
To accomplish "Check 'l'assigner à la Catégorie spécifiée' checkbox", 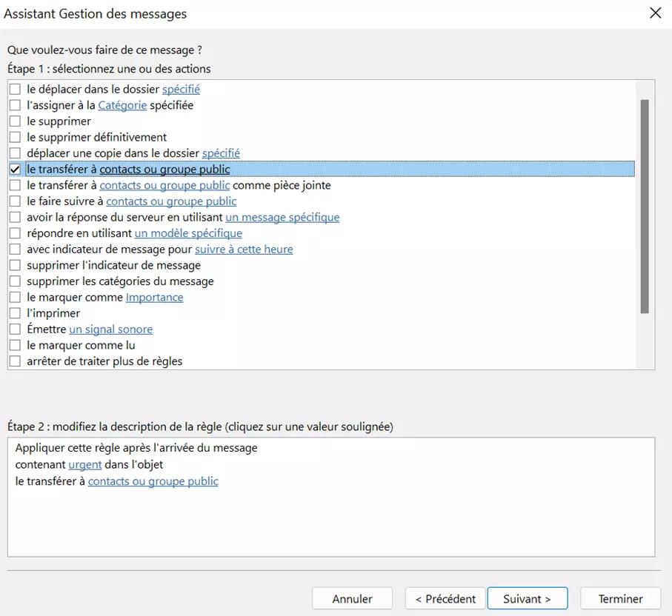I will click(x=15, y=105).
